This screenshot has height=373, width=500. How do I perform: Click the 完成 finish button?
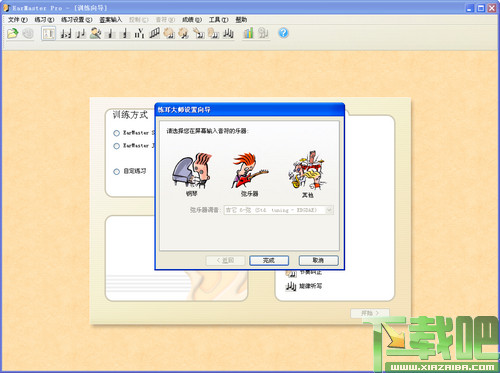point(269,260)
